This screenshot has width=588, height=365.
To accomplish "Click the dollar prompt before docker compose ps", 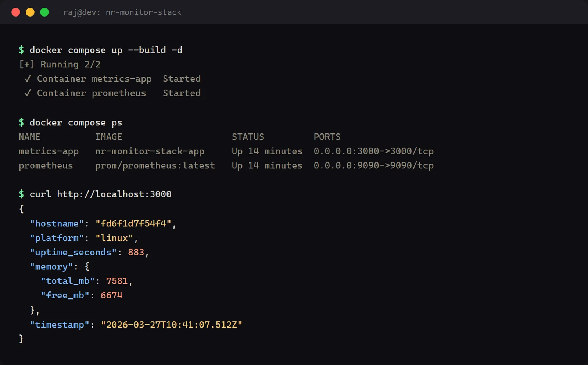I will coord(21,122).
